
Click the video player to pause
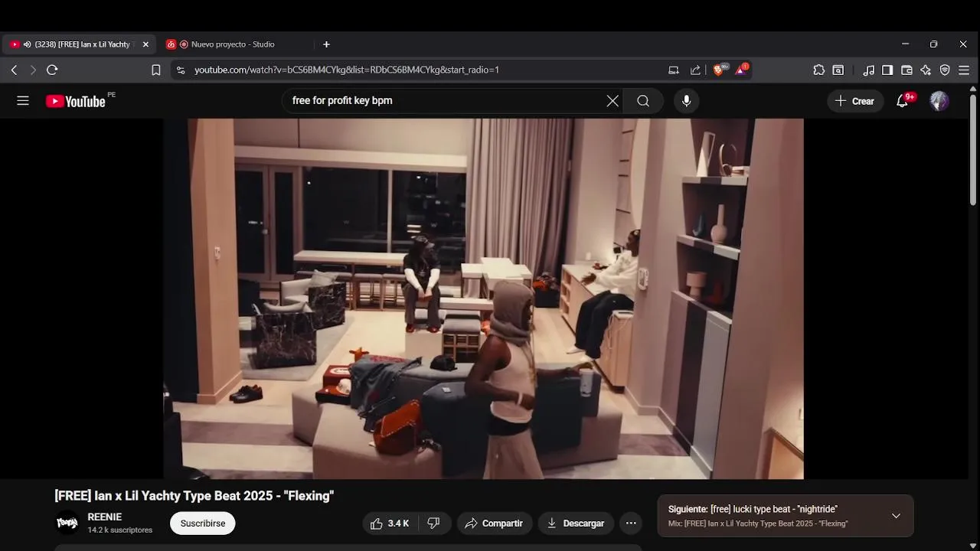point(483,298)
